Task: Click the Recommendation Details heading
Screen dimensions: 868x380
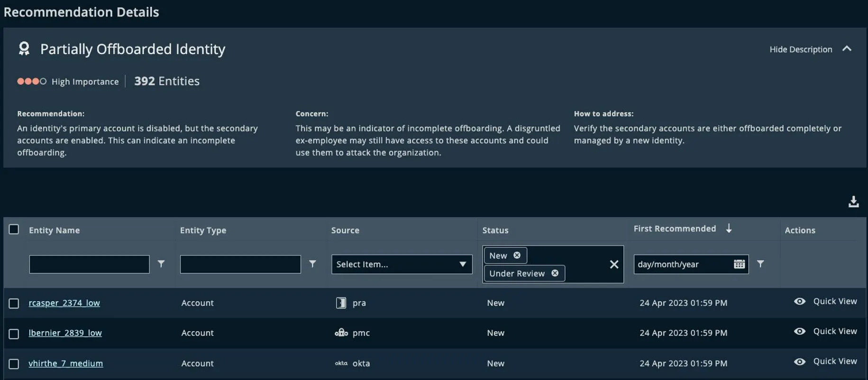Action: (x=81, y=12)
